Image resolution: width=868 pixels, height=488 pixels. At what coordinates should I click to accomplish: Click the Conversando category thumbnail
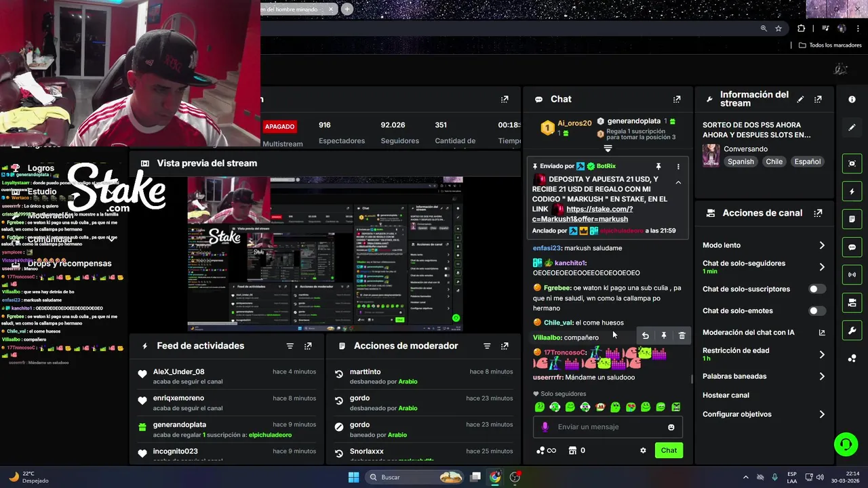coord(711,155)
